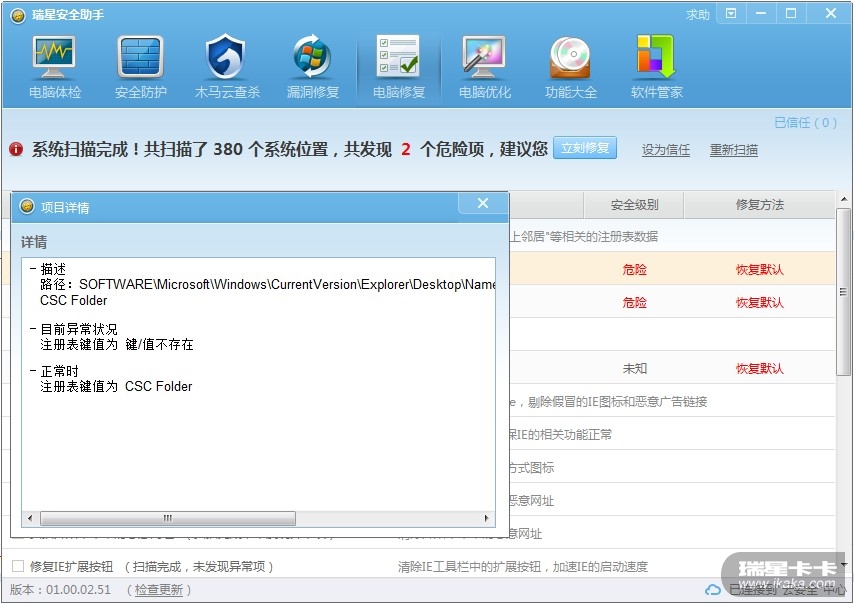Open 电脑优化 optimization tool

point(485,67)
